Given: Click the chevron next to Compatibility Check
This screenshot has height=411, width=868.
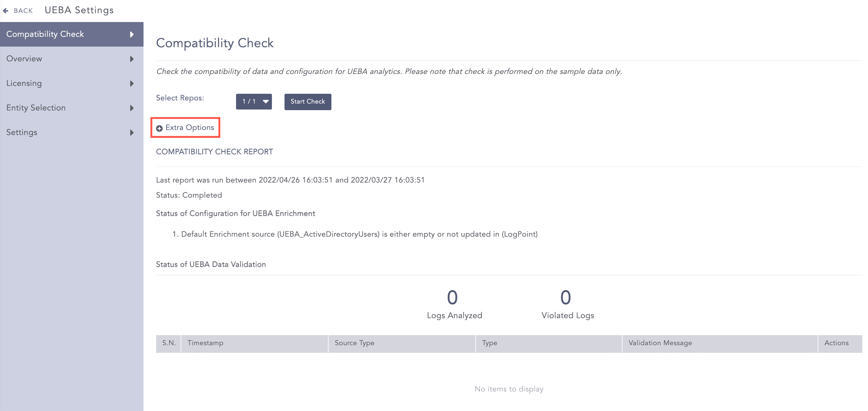Looking at the screenshot, I should pos(132,34).
